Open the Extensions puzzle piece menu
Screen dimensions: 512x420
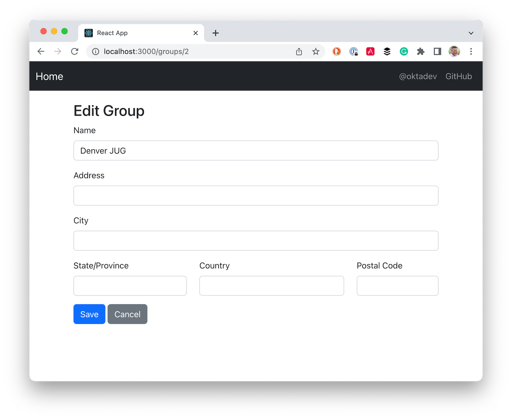tap(420, 52)
